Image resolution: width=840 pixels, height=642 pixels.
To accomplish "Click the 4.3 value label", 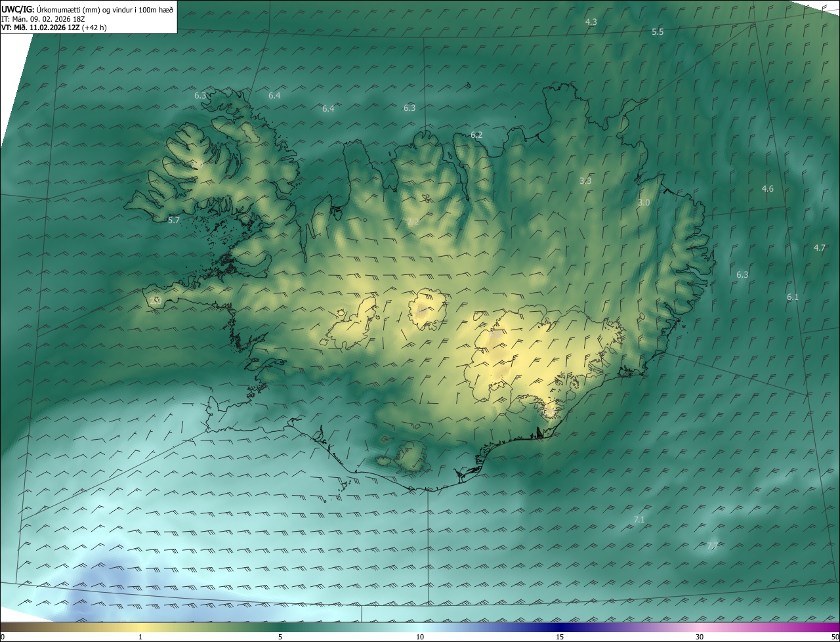I will coord(591,22).
